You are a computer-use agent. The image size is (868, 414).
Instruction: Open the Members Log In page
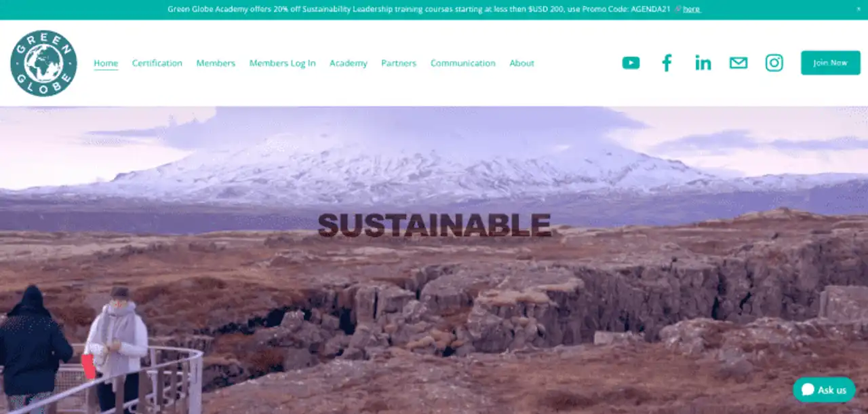282,63
